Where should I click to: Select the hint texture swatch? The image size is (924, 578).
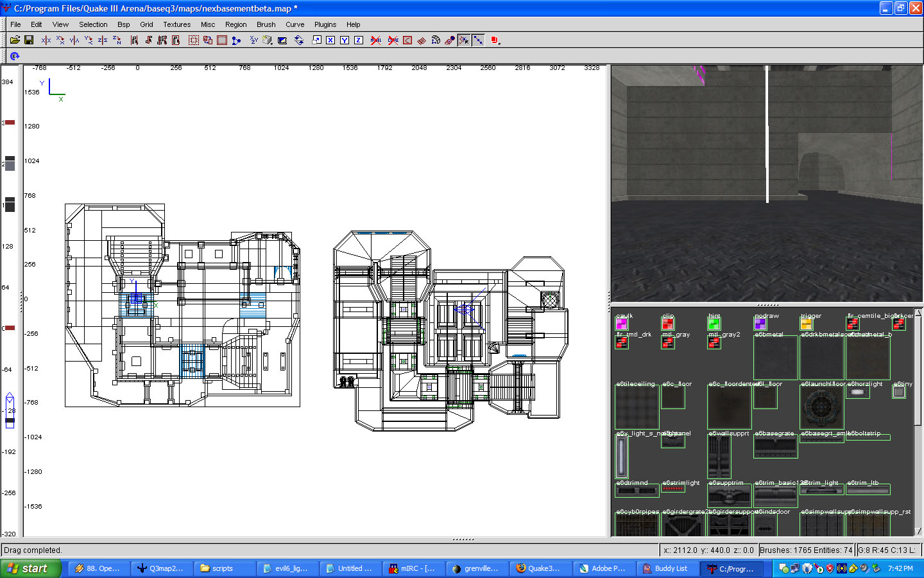714,324
